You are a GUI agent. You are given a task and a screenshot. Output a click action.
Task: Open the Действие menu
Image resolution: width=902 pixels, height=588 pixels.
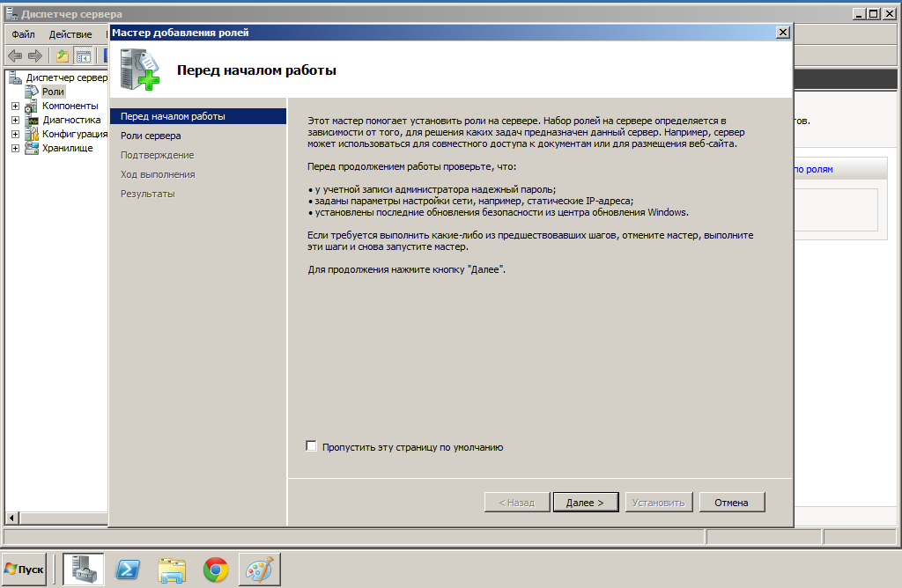[70, 34]
